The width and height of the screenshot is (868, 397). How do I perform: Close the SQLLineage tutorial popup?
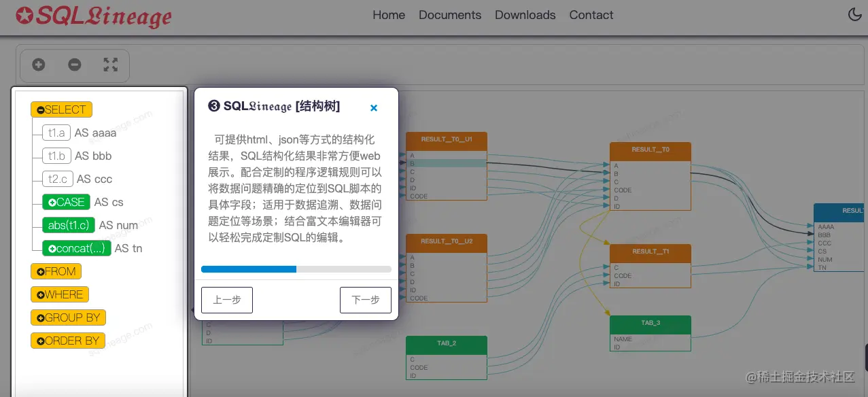coord(373,107)
